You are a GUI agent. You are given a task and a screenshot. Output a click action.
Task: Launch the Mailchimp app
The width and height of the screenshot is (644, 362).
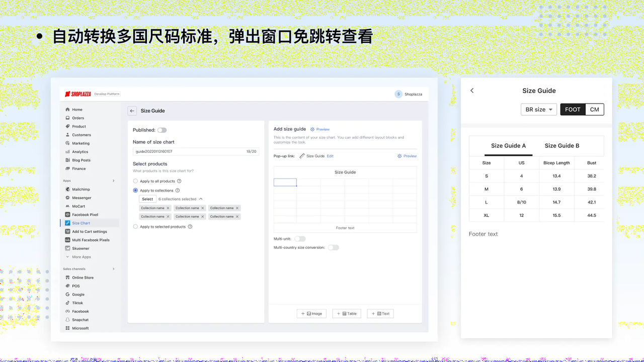[x=81, y=190]
